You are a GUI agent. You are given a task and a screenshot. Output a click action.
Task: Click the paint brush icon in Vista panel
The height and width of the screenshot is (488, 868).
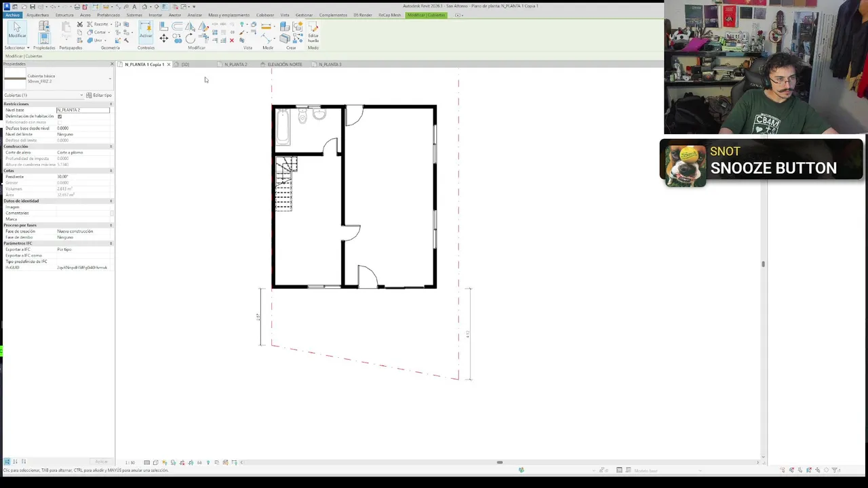pyautogui.click(x=242, y=33)
